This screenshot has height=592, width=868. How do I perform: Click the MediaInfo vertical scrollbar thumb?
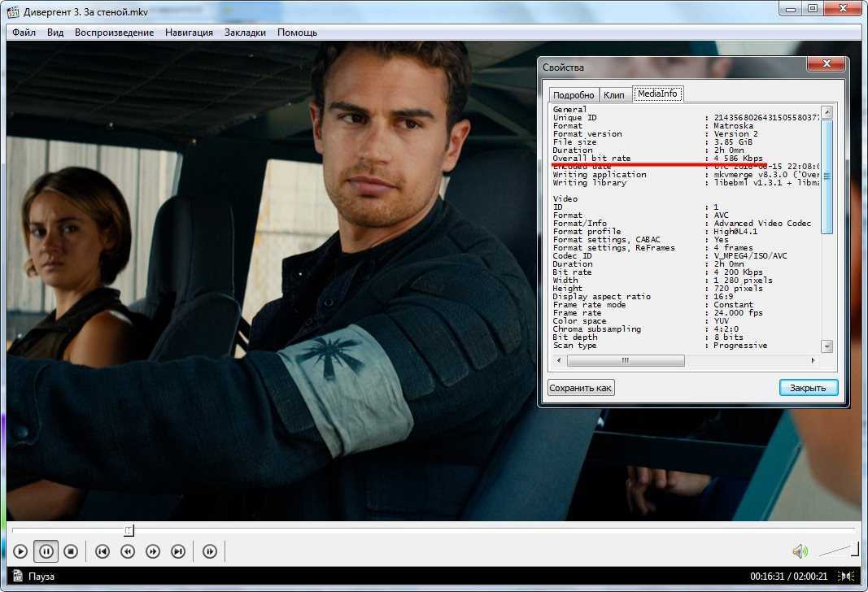pos(827,176)
